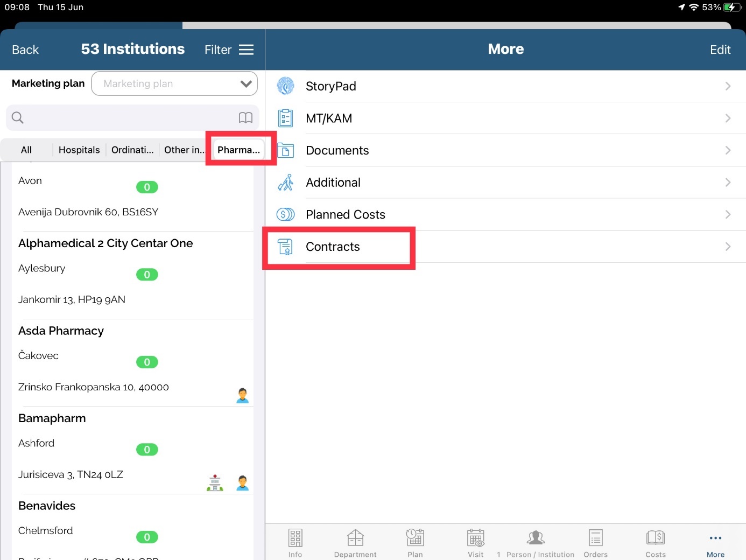Tap the MT/KAM checklist icon
Viewport: 746px width, 560px height.
285,118
